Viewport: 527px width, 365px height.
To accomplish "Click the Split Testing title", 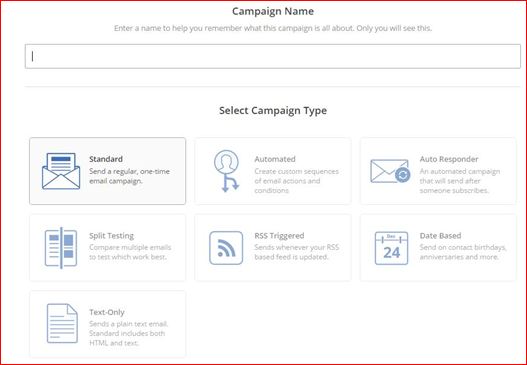I will click(x=112, y=236).
